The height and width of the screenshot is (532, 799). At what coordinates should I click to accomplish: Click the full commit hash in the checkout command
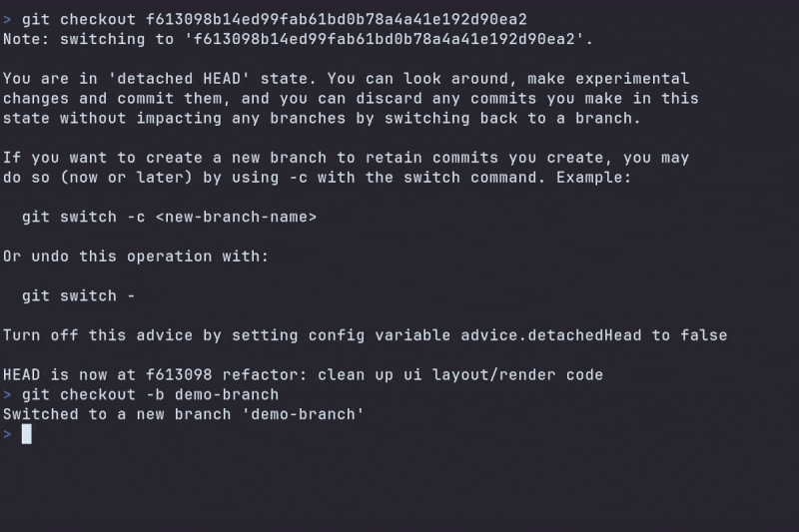[x=337, y=19]
